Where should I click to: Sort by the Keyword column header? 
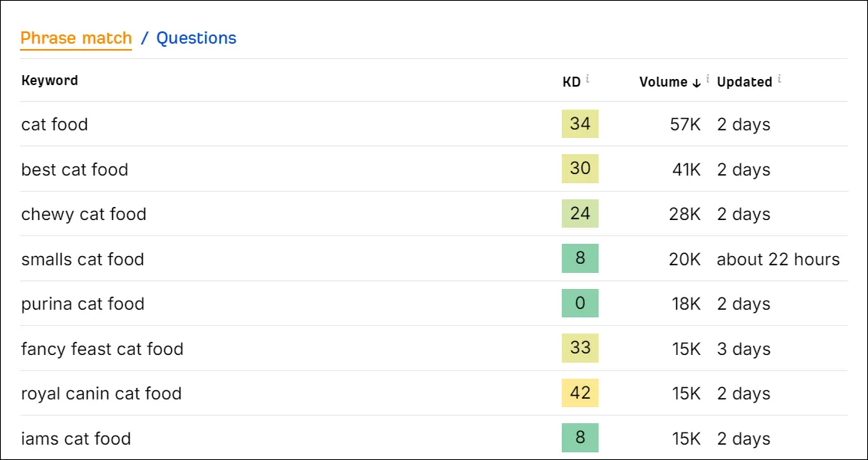click(x=49, y=80)
